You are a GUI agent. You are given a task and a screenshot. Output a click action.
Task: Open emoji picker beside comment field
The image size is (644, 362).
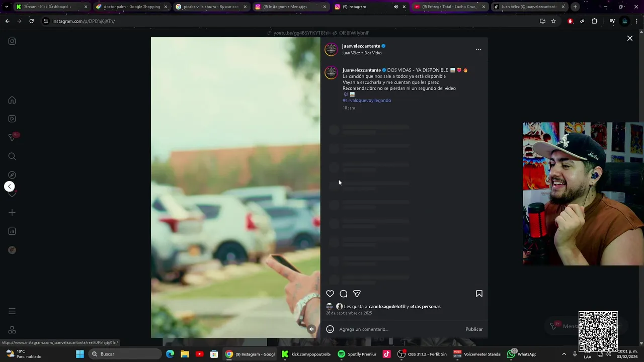(330, 329)
